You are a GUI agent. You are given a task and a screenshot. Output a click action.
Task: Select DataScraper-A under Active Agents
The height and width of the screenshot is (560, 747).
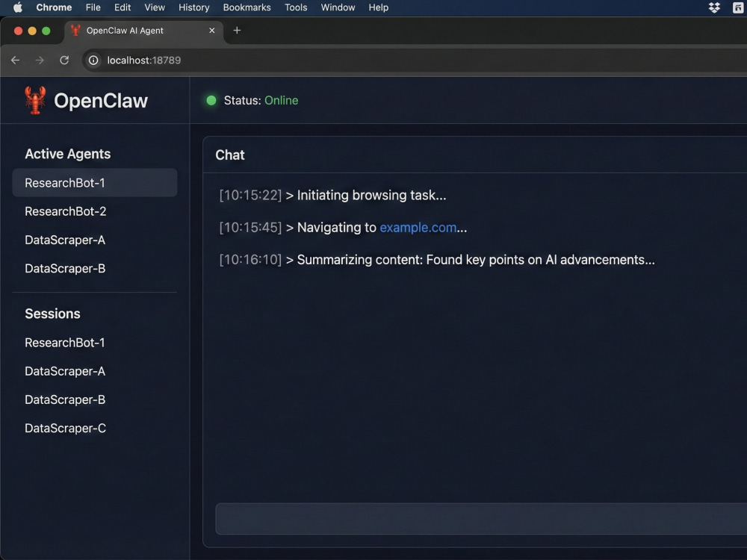(x=95, y=240)
